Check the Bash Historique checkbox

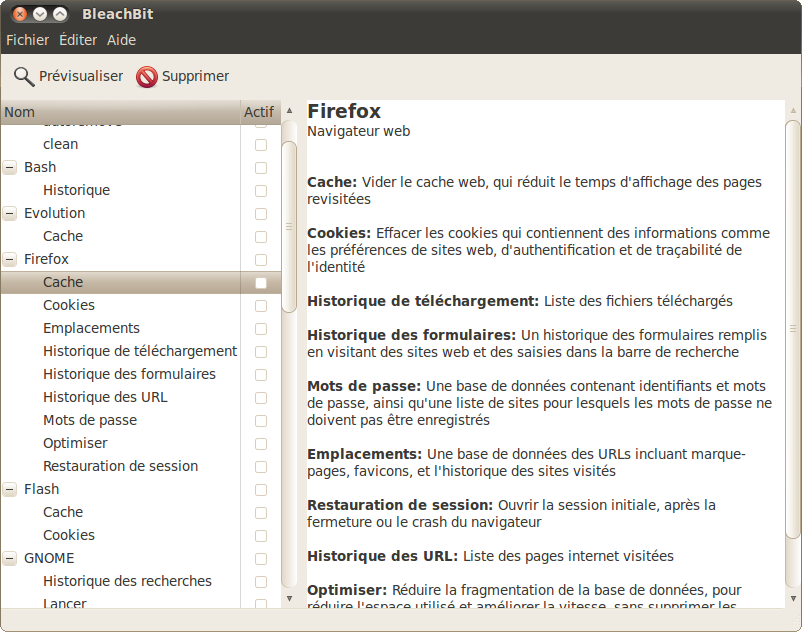[261, 191]
